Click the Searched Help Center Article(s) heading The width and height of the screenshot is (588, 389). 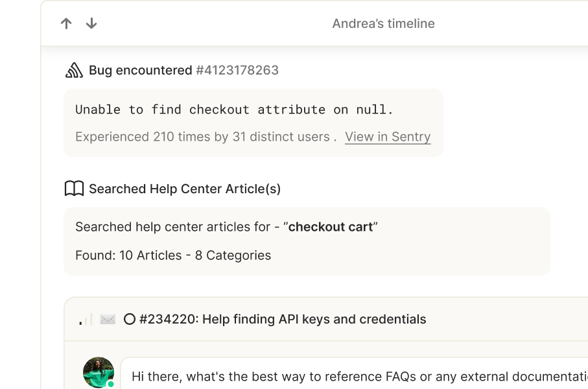(x=185, y=189)
